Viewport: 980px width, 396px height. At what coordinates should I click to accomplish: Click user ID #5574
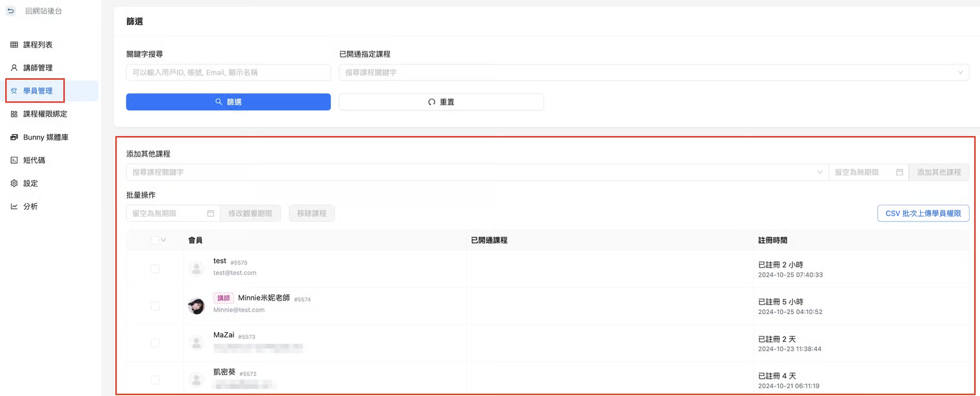[x=302, y=299]
